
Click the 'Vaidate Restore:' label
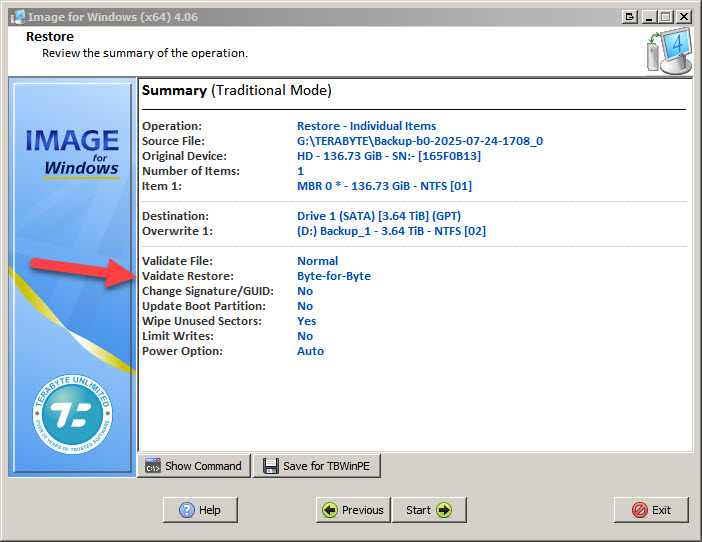188,276
